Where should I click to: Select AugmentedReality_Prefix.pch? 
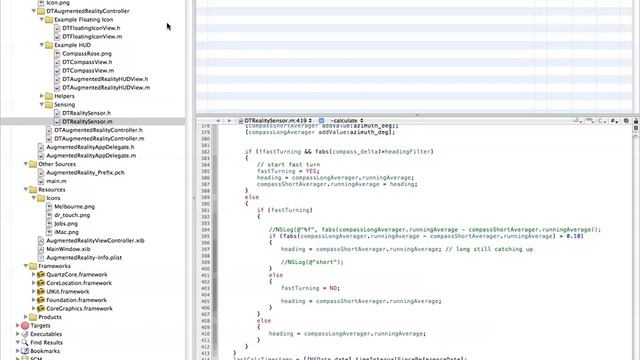coord(85,173)
